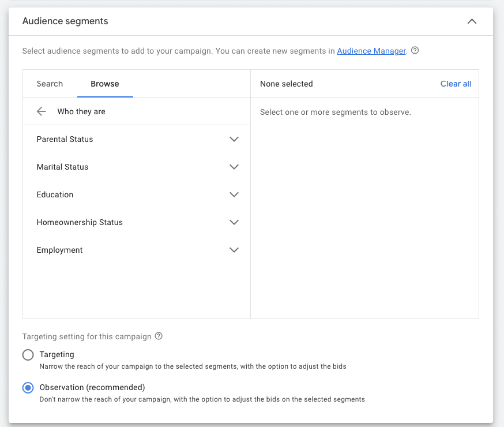This screenshot has height=427, width=504.
Task: Select the Targeting radio option
Action: [28, 355]
